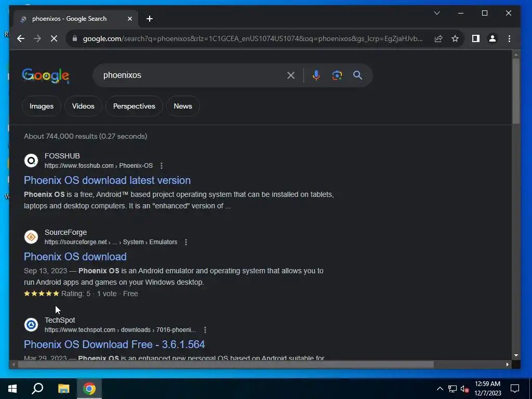This screenshot has width=532, height=399.
Task: Open FOSSHUB result favicon
Action: point(31,161)
